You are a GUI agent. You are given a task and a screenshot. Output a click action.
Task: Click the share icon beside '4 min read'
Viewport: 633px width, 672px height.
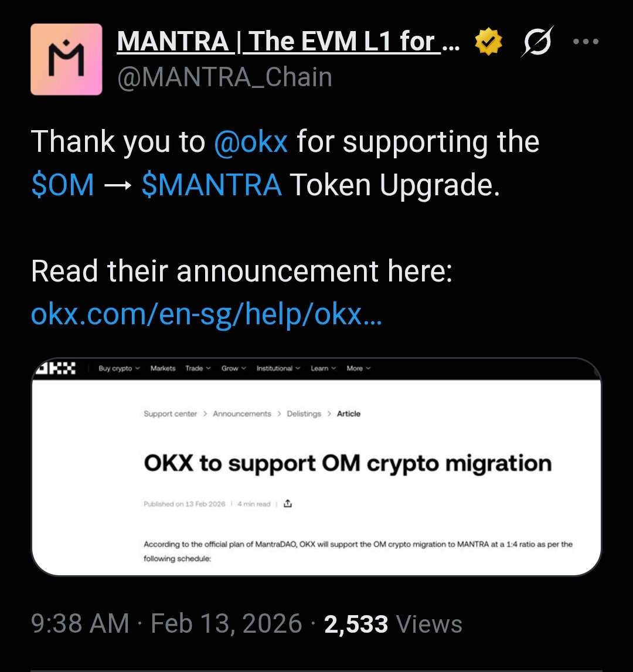[x=287, y=504]
